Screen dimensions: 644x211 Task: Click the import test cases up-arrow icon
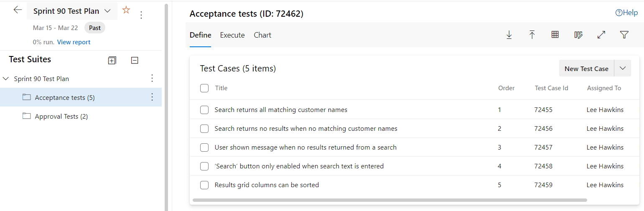click(532, 35)
